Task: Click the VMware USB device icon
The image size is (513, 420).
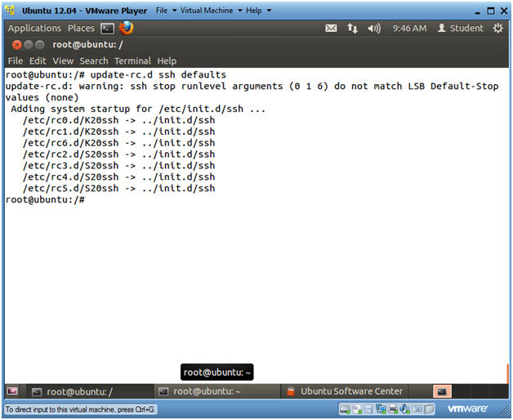Action: point(417,409)
